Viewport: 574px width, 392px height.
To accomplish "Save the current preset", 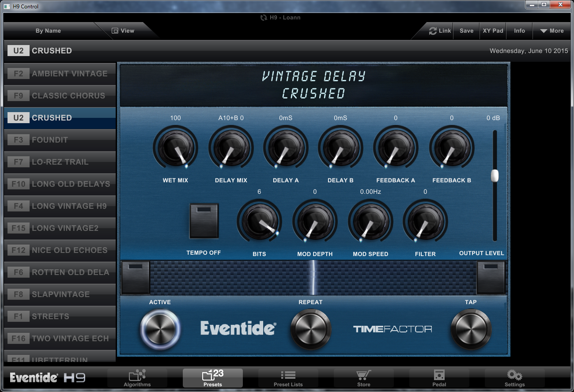I will [466, 31].
